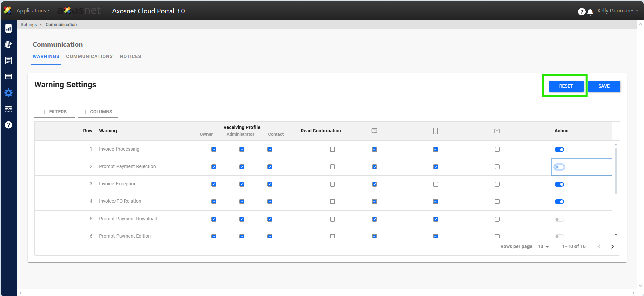Open the settings gear icon in sidebar
The width and height of the screenshot is (644, 296).
click(9, 93)
